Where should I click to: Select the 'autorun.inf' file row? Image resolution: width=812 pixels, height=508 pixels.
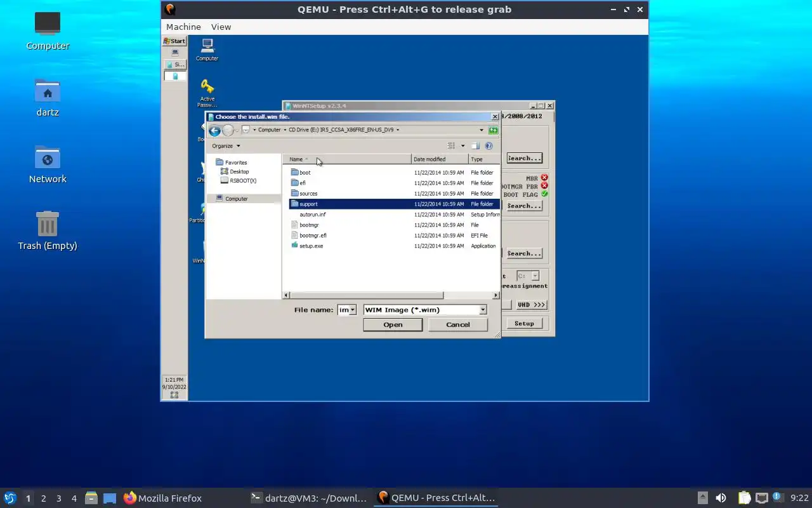pos(395,215)
